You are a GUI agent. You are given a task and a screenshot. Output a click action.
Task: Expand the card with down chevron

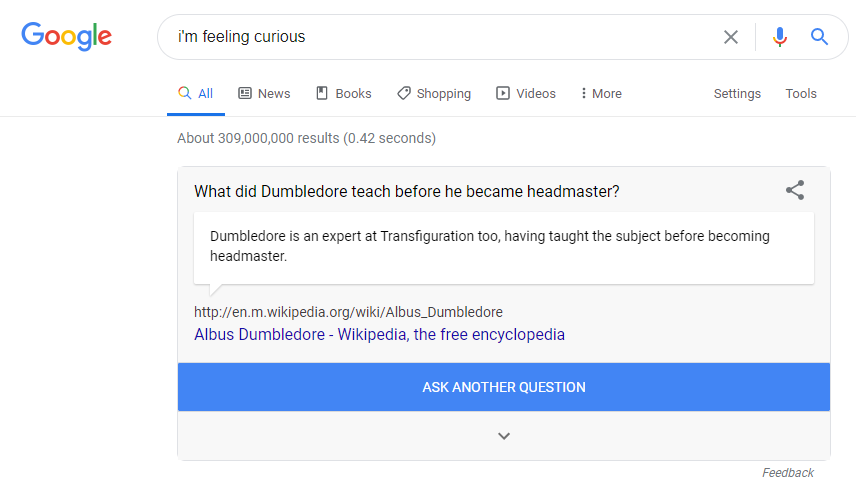click(504, 436)
